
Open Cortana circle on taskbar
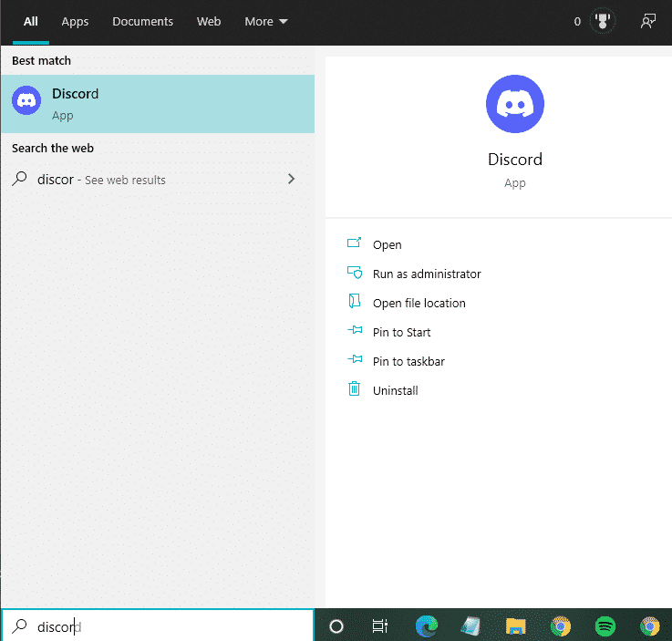click(336, 626)
